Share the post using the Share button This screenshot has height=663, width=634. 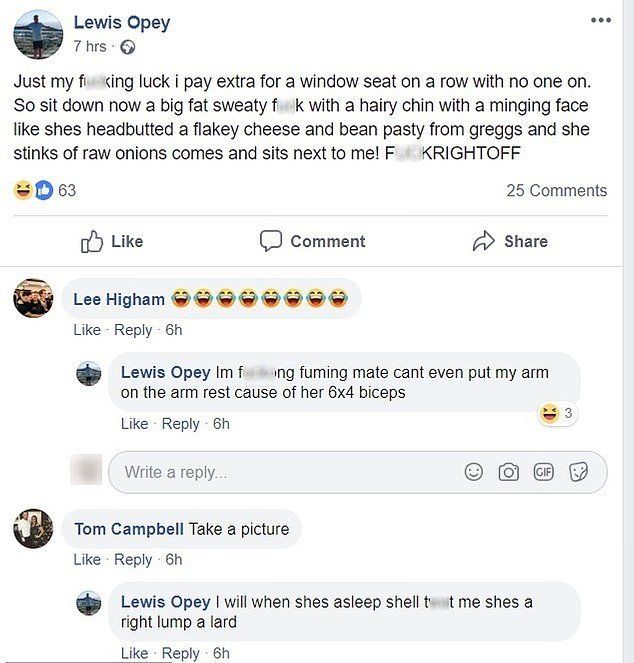(x=510, y=241)
